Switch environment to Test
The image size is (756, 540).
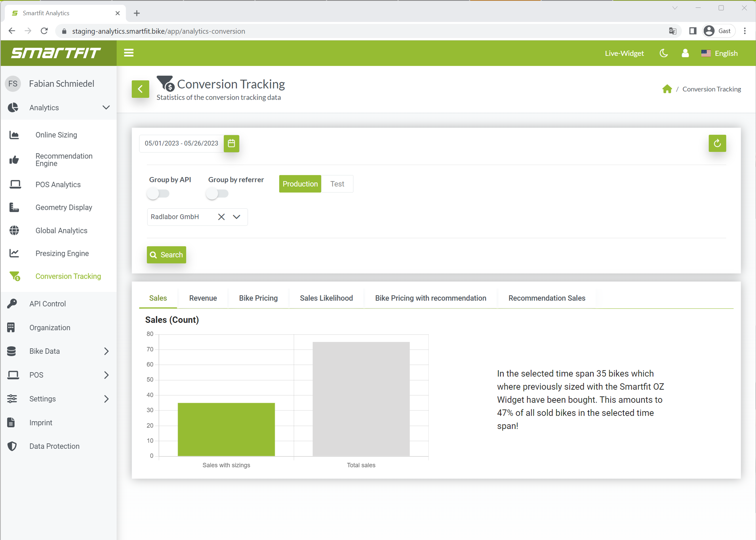tap(337, 184)
